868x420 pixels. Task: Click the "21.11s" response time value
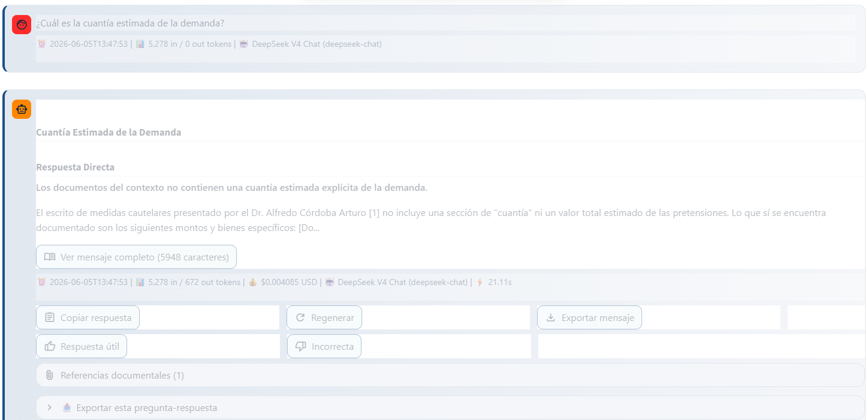500,282
